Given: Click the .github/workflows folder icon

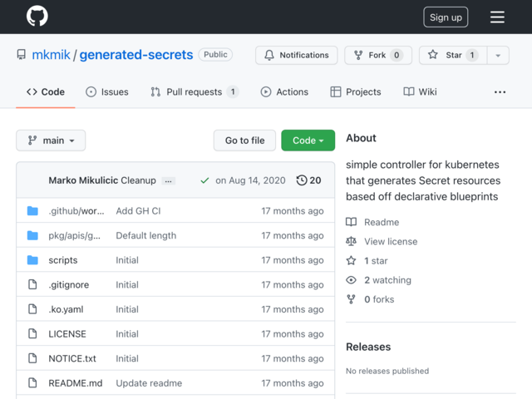Looking at the screenshot, I should [x=32, y=210].
